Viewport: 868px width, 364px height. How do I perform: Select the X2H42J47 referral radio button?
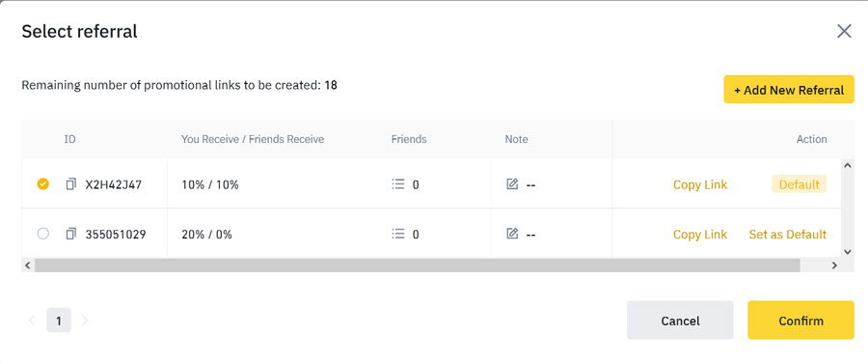click(42, 184)
